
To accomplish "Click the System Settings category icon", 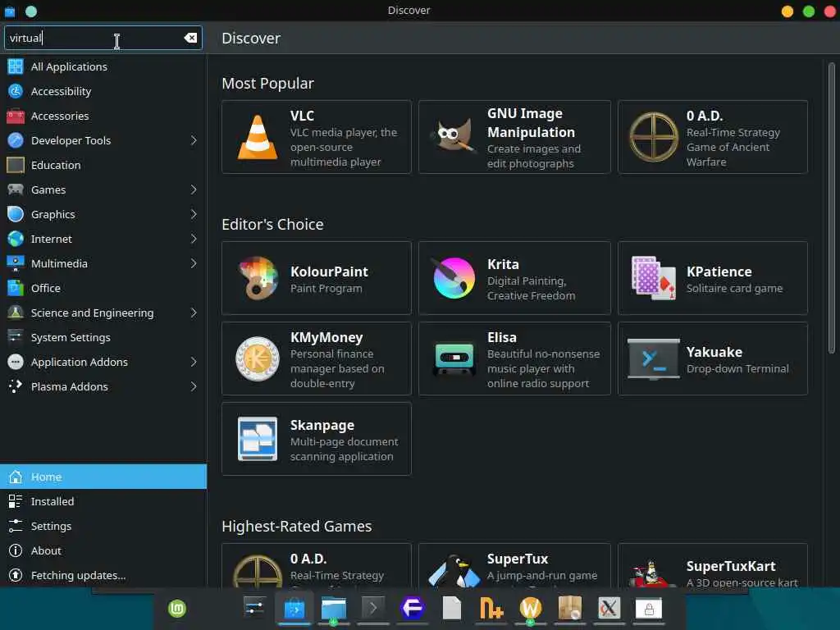I will tap(16, 337).
